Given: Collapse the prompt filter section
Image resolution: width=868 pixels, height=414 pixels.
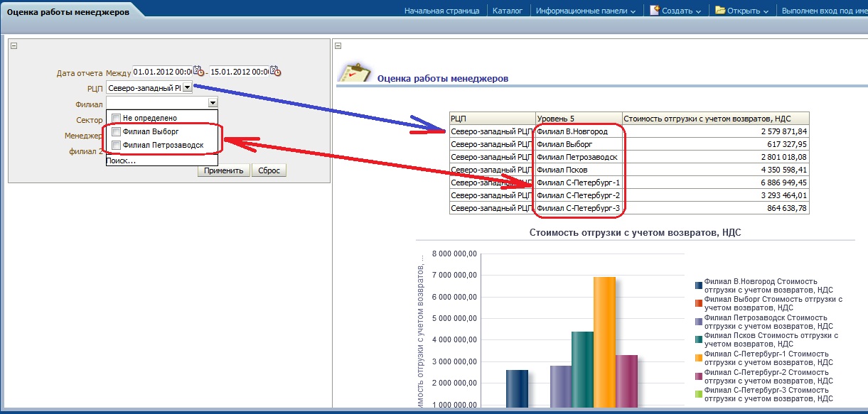Looking at the screenshot, I should coord(14,46).
